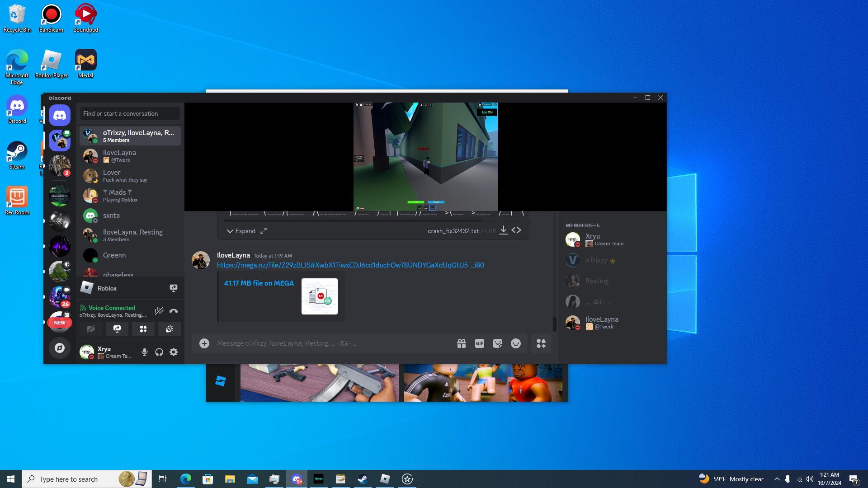Download the crash_fix32432.txt attachment
868x488 pixels.
point(503,230)
